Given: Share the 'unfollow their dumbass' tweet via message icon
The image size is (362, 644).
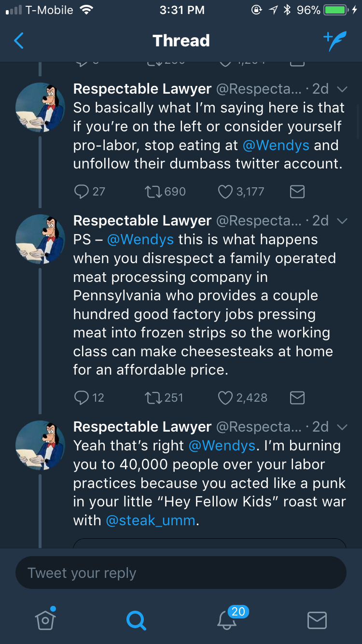Looking at the screenshot, I should tap(297, 192).
